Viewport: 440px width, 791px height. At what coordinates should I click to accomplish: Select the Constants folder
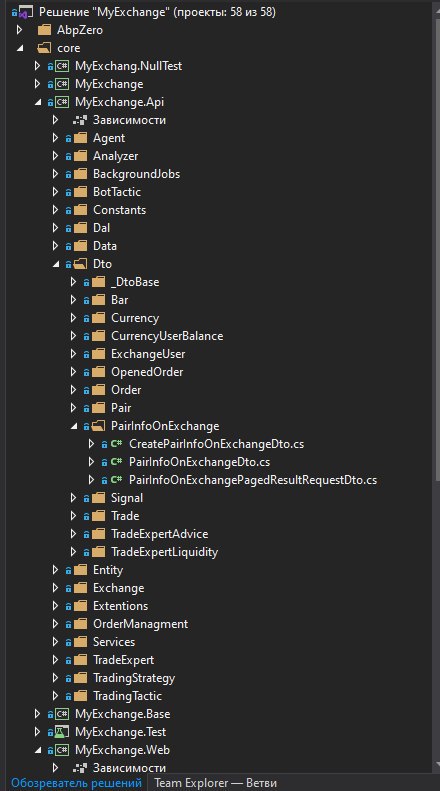tap(119, 210)
